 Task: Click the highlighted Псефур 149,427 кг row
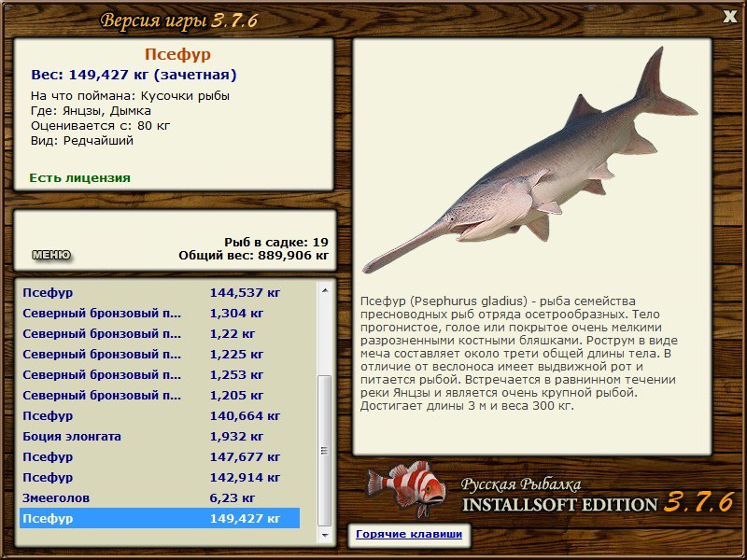click(x=160, y=518)
